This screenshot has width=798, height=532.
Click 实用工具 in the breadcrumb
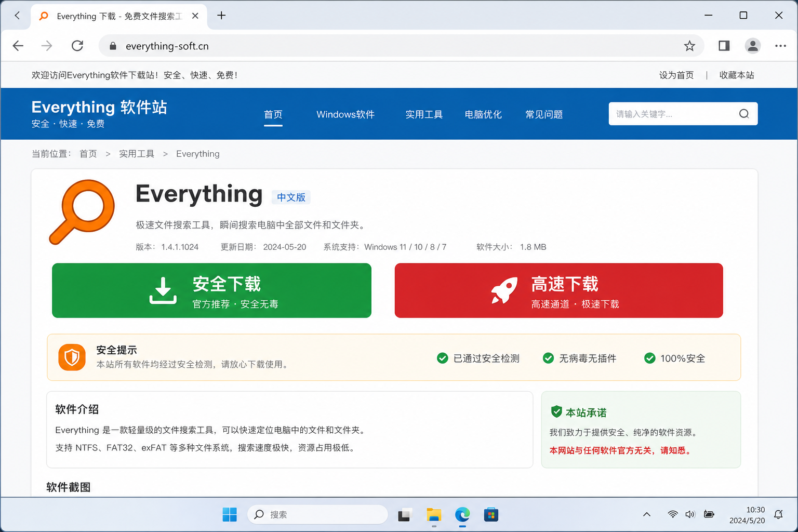pyautogui.click(x=137, y=154)
